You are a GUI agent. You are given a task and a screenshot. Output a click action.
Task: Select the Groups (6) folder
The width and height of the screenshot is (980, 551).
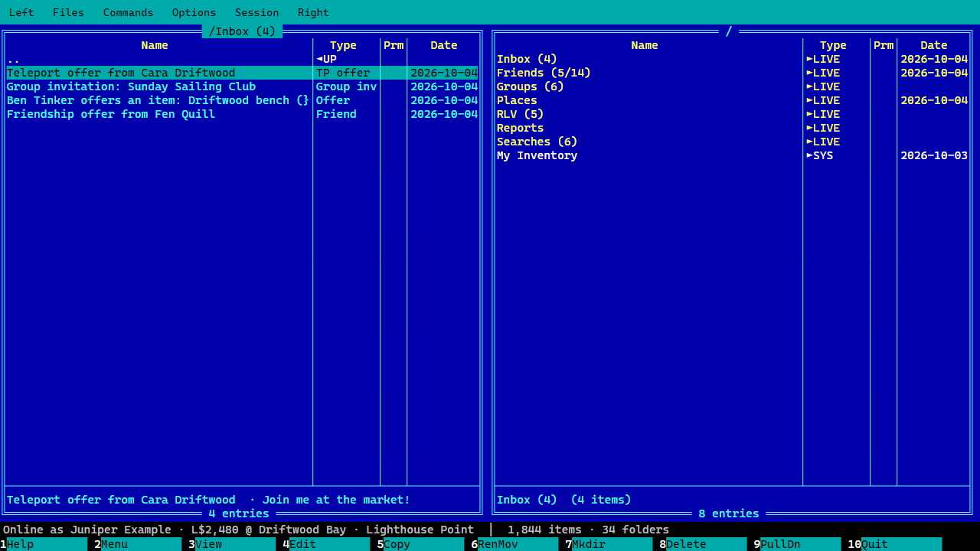[x=732, y=86]
